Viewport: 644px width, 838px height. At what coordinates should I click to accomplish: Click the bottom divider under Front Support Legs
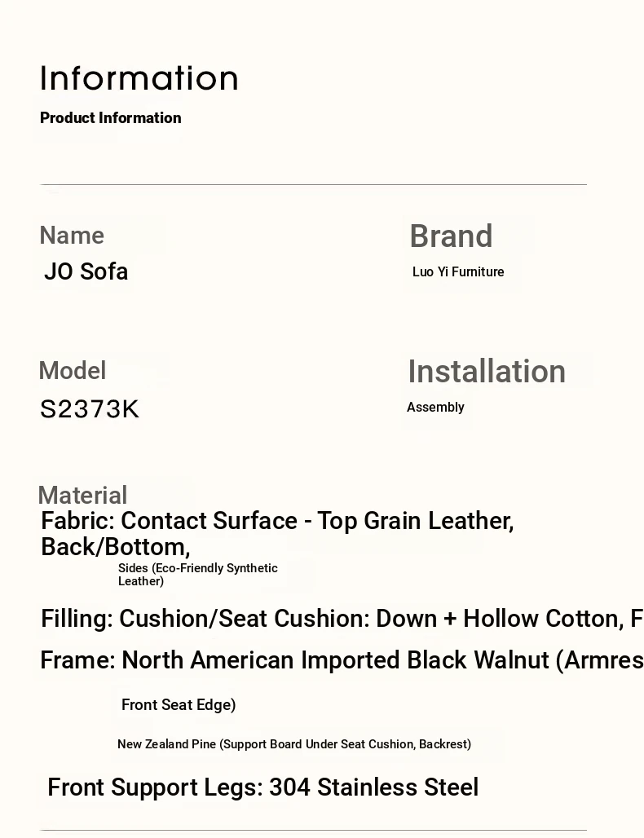(x=314, y=831)
